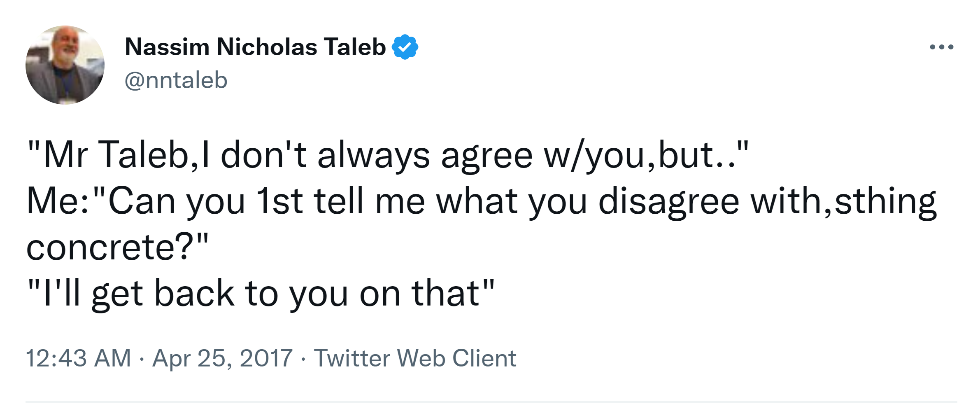The height and width of the screenshot is (420, 980).
Task: Click the Nassim Nicholas Taleb display name
Action: coord(255,47)
